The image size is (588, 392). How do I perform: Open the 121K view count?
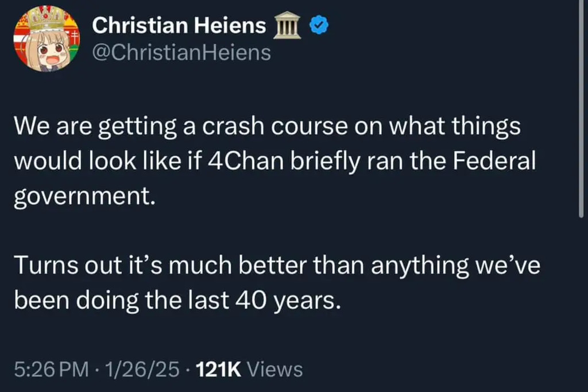[x=218, y=369]
